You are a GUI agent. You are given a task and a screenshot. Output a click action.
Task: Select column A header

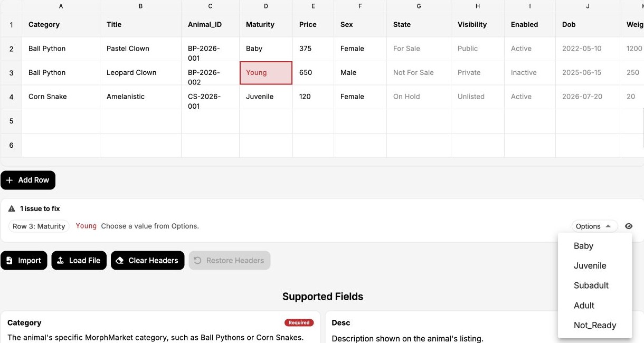tap(61, 6)
